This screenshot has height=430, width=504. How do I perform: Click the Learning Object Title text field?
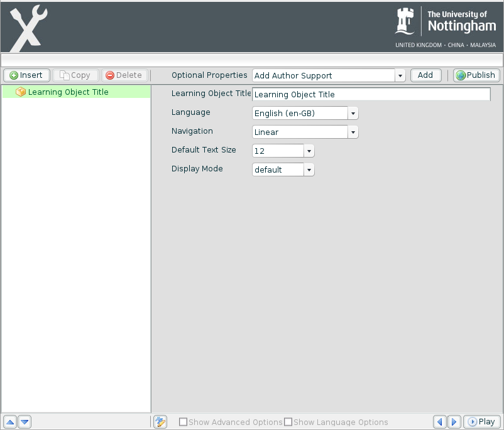(371, 94)
